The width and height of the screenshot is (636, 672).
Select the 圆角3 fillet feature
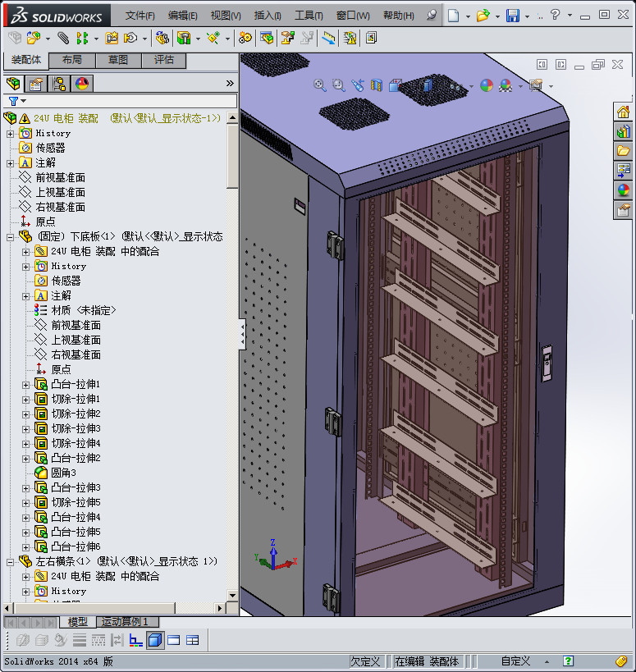pos(63,473)
